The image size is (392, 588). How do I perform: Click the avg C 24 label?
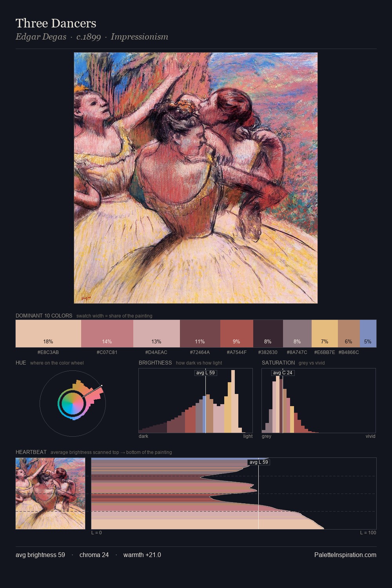coord(283,373)
